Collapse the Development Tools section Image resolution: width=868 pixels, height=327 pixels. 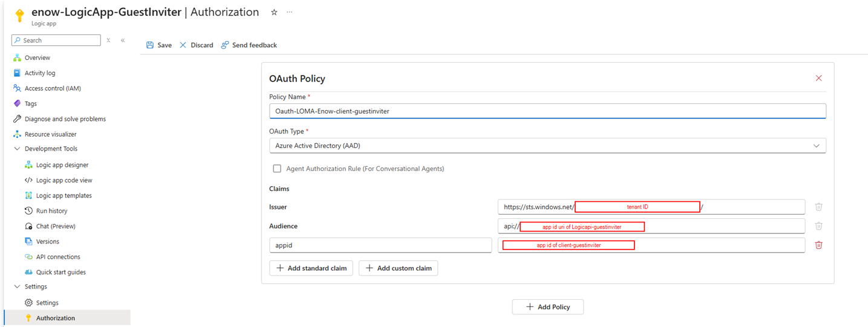point(17,149)
